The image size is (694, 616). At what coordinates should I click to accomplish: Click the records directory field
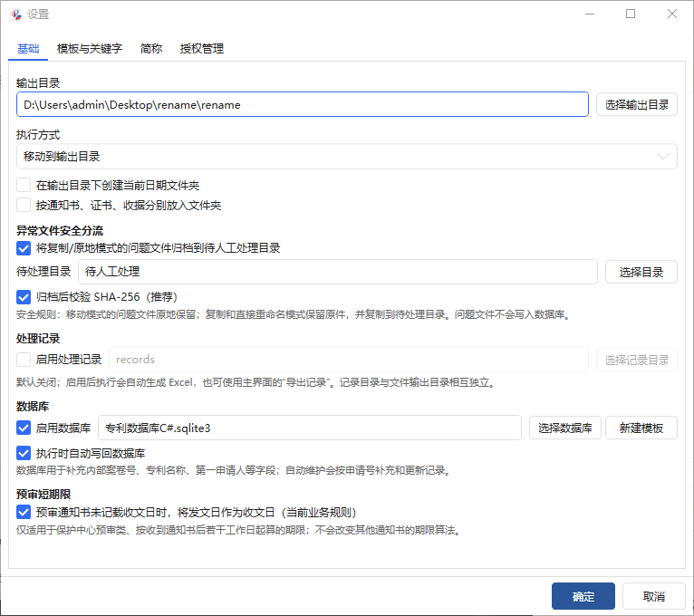[x=349, y=360]
